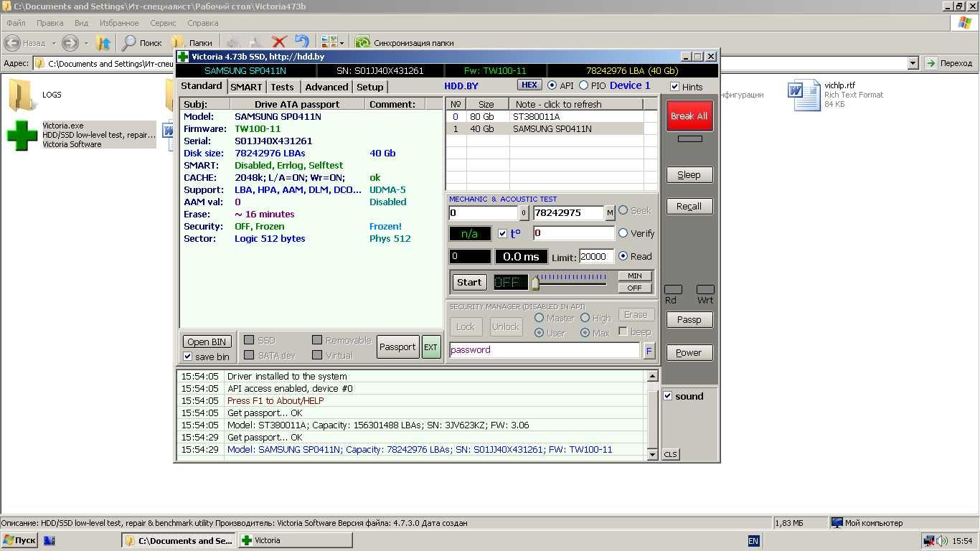Image resolution: width=980 pixels, height=551 pixels.
Task: Click the HDD.BY link
Action: tap(461, 86)
